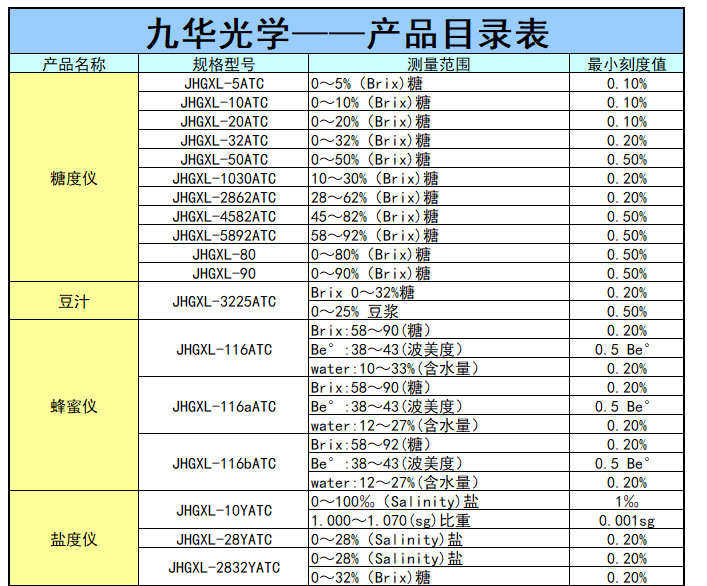Image resolution: width=707 pixels, height=586 pixels.
Task: Select model JHGXL-10ATC
Action: (x=224, y=102)
